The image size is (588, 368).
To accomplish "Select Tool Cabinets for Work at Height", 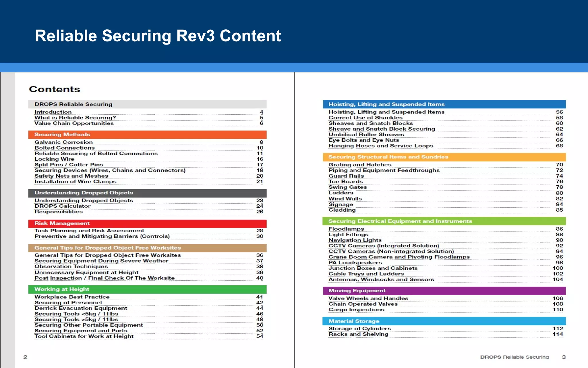I will pyautogui.click(x=84, y=336).
